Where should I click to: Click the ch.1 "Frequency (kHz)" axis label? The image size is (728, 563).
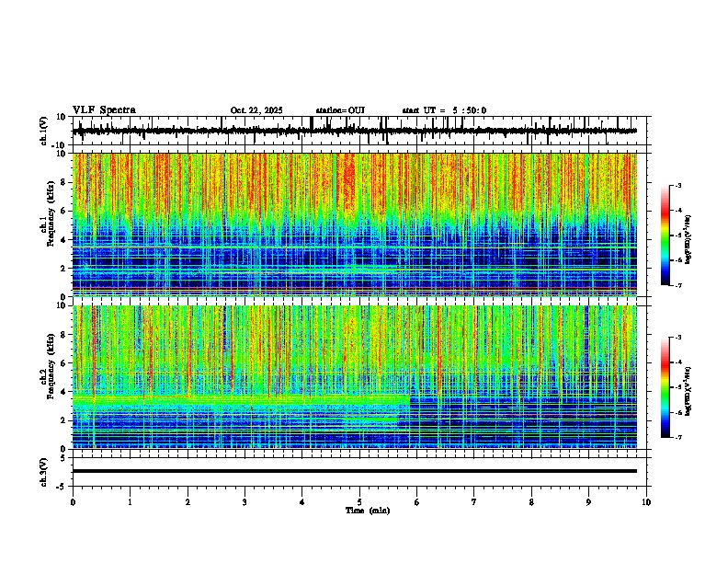click(51, 213)
